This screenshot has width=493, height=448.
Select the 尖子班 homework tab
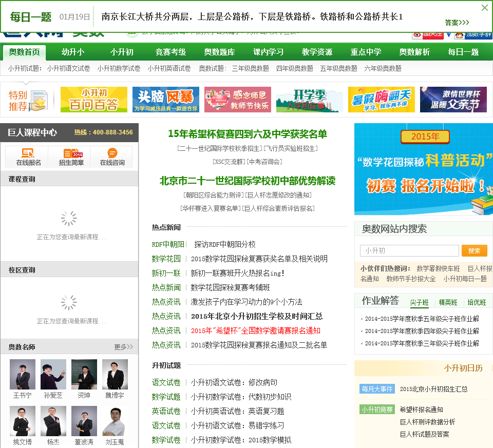419,303
